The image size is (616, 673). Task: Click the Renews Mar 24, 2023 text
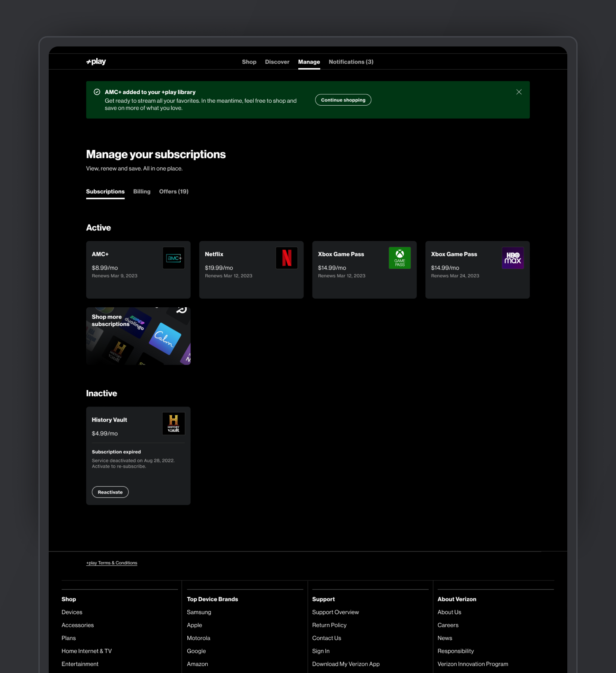click(x=455, y=276)
